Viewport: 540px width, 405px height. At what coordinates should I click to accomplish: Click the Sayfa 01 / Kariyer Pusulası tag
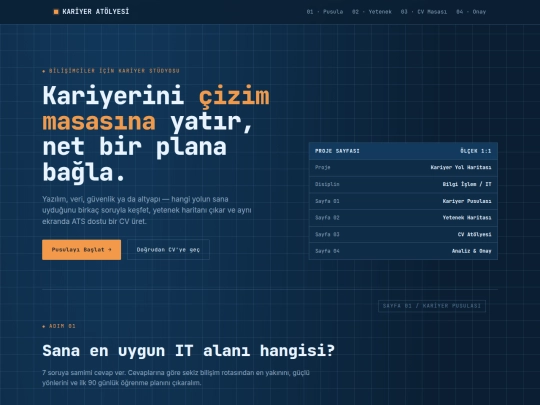point(432,306)
